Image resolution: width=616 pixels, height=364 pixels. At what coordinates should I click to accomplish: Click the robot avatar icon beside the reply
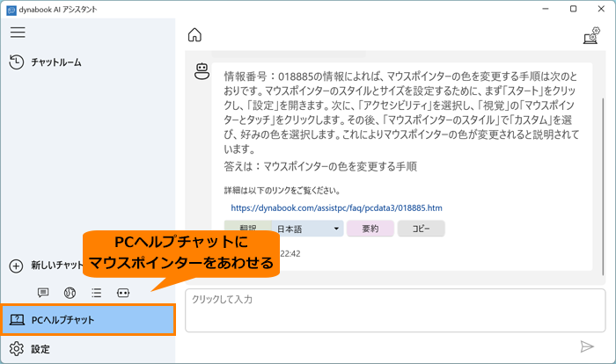(202, 71)
